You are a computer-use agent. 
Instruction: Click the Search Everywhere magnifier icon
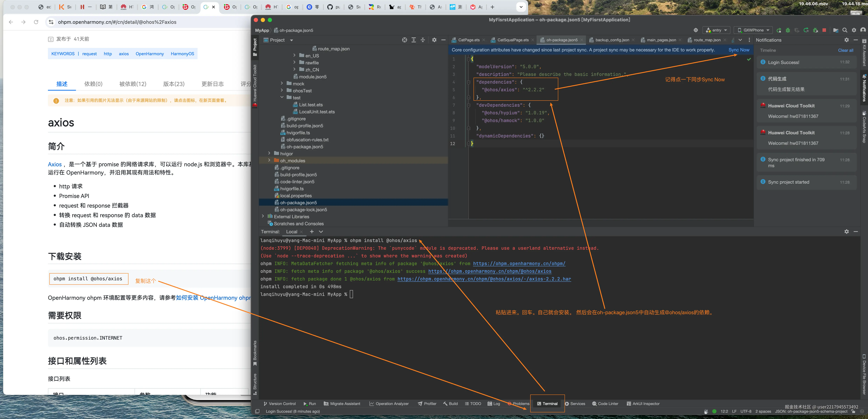pos(845,30)
